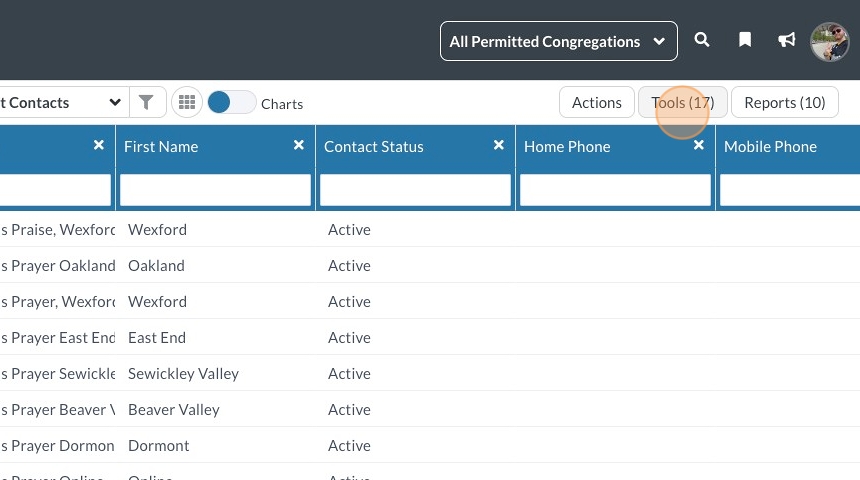This screenshot has width=860, height=480.
Task: Open announcements megaphone icon
Action: 787,41
